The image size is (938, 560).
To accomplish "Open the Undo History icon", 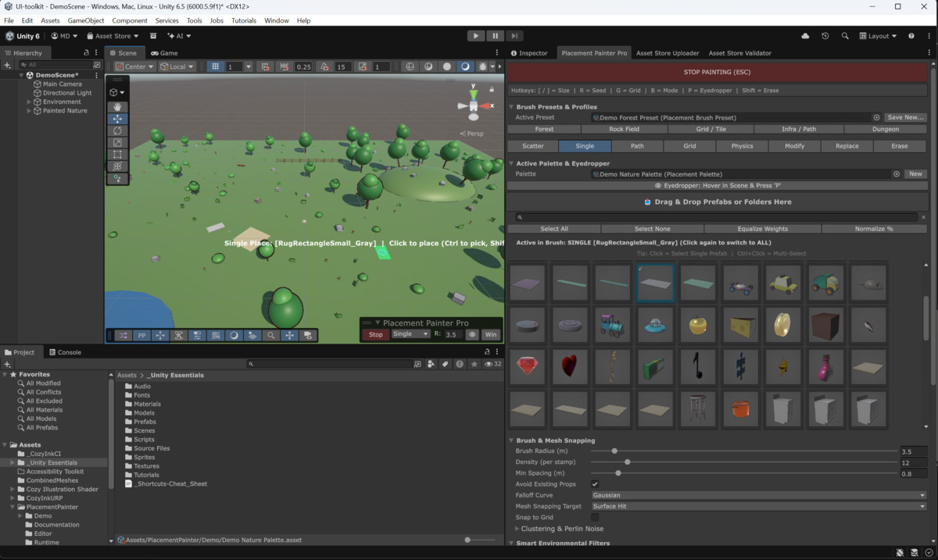I will coord(825,36).
